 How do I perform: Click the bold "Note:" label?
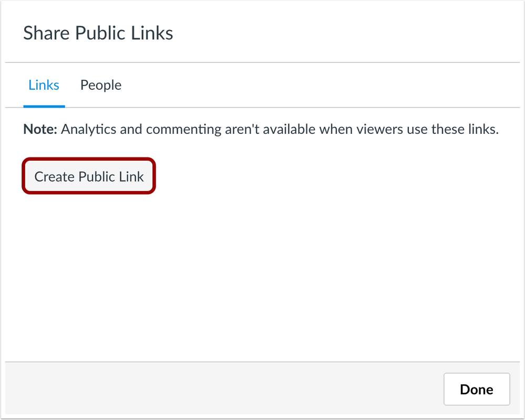coord(40,129)
